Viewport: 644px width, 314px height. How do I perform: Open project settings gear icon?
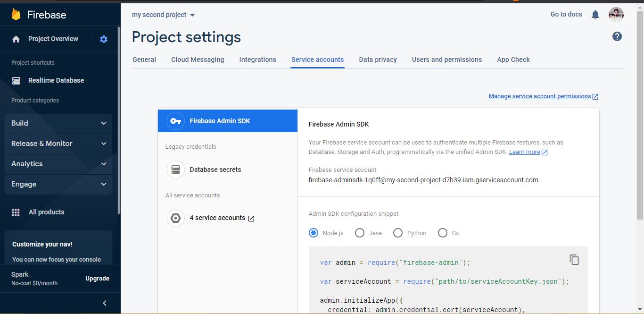click(104, 39)
